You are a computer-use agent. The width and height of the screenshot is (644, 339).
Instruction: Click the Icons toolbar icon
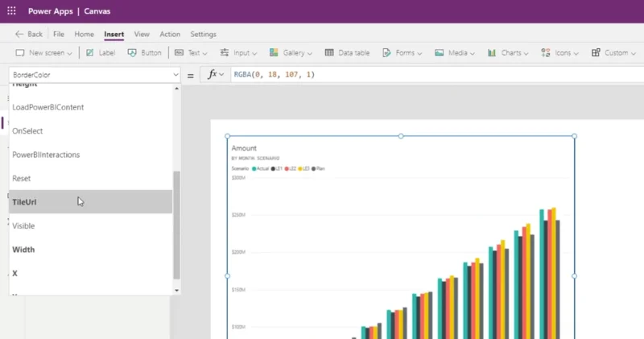pyautogui.click(x=546, y=52)
